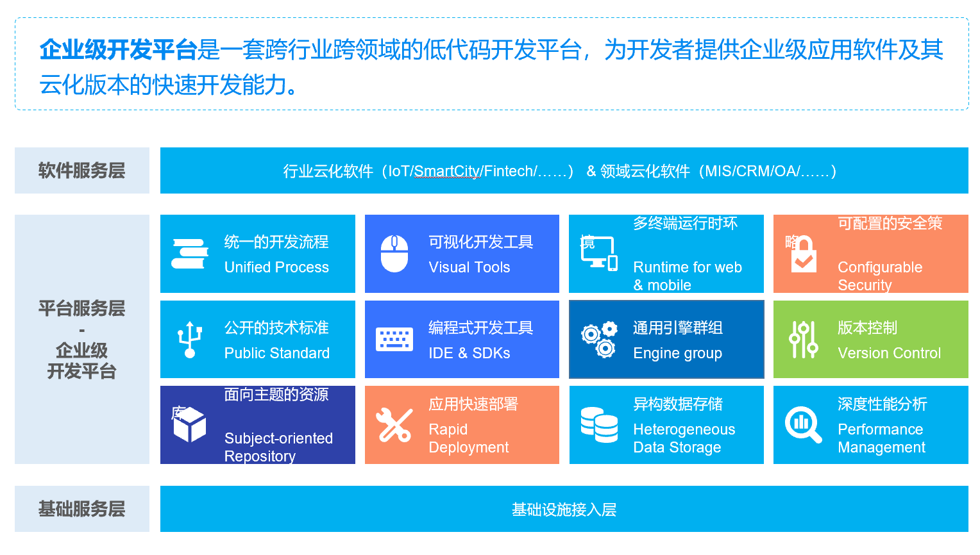
Task: Click the 版本控制 text
Action: [x=867, y=327]
